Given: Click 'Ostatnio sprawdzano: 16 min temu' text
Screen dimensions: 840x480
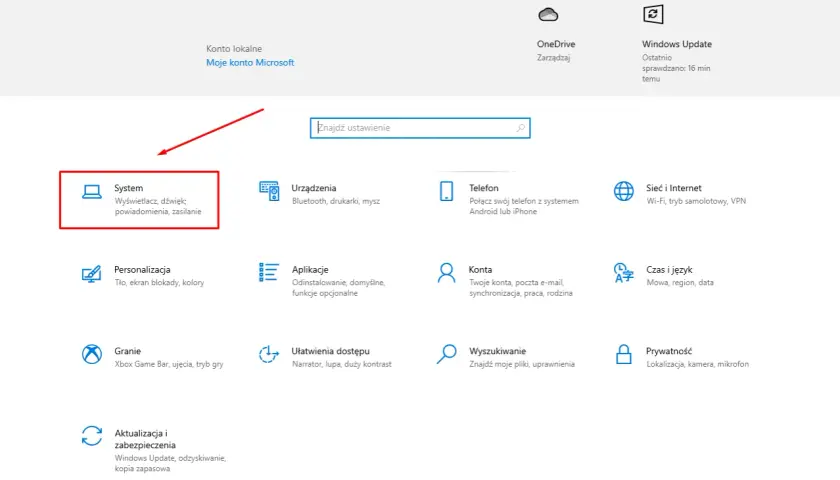Looking at the screenshot, I should (x=676, y=68).
